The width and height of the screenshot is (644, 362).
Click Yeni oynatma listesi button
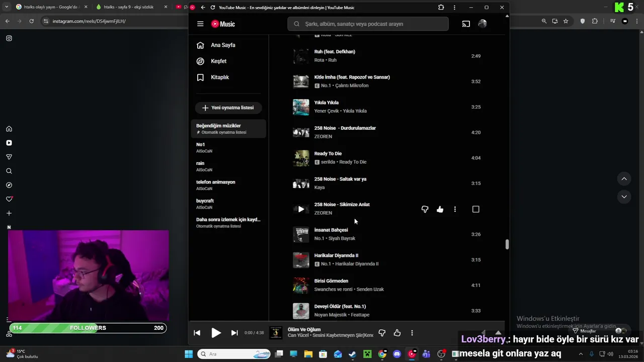click(x=228, y=108)
